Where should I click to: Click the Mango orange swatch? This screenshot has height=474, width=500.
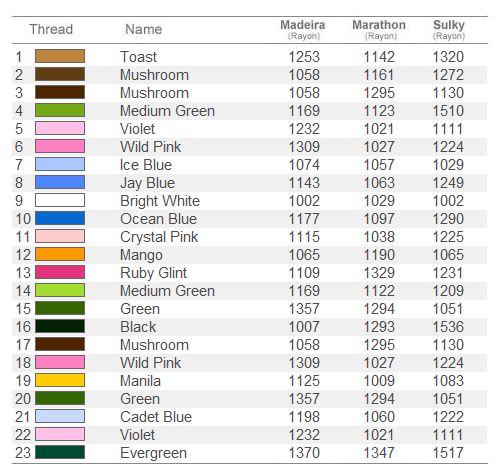click(60, 254)
